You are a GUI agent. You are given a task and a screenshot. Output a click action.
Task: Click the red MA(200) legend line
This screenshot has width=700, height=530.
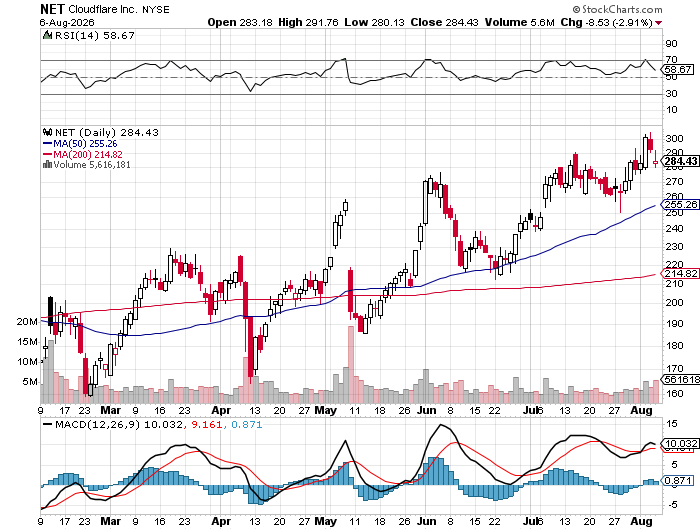pos(47,154)
